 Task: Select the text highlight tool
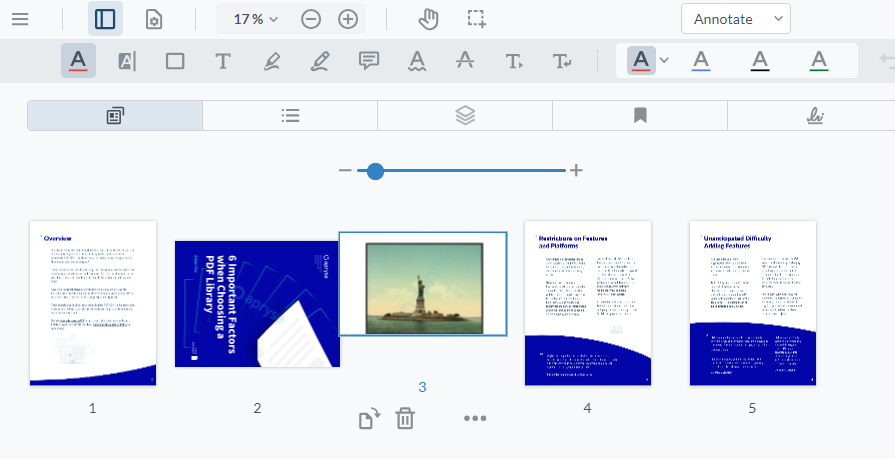coord(127,61)
